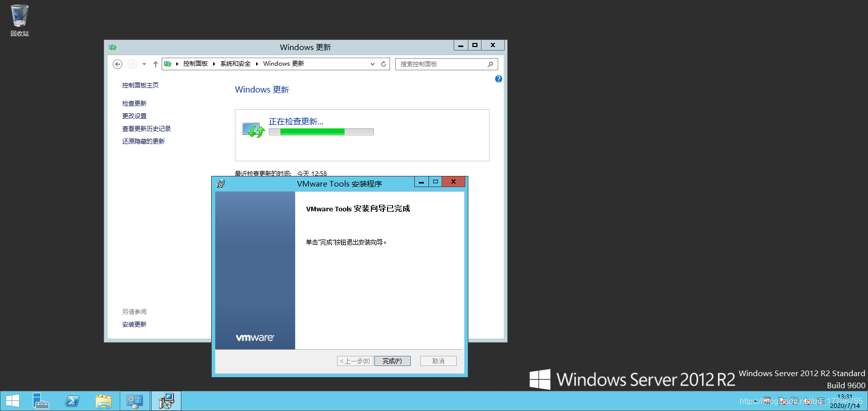The width and height of the screenshot is (868, 411).
Task: Open the Recycle Bin on the desktop
Action: click(x=19, y=20)
